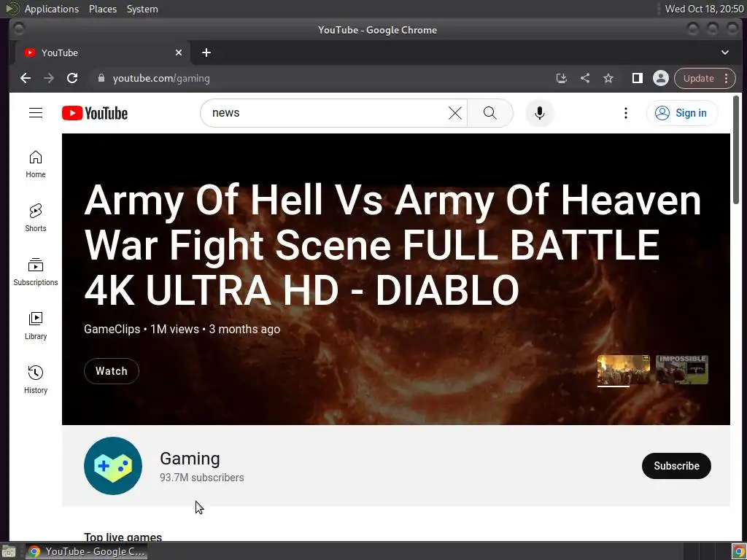747x560 pixels.
Task: Click the clock showing Wed Oct 18, 20:50
Action: (704, 9)
